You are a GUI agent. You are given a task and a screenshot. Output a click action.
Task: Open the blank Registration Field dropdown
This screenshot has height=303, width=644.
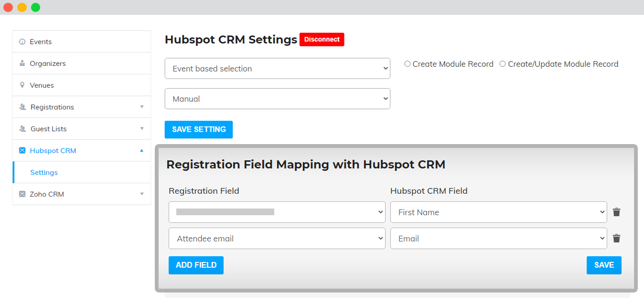[x=277, y=212]
